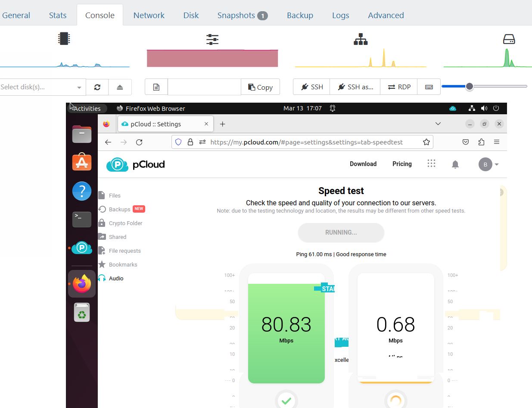This screenshot has height=408, width=532.
Task: Click the refresh disks button
Action: 97,87
